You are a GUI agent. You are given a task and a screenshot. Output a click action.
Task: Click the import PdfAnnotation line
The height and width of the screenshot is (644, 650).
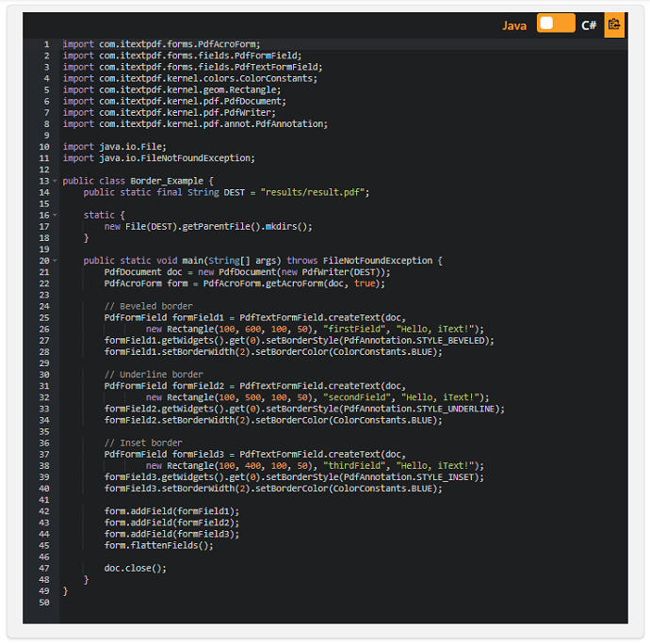pos(195,124)
